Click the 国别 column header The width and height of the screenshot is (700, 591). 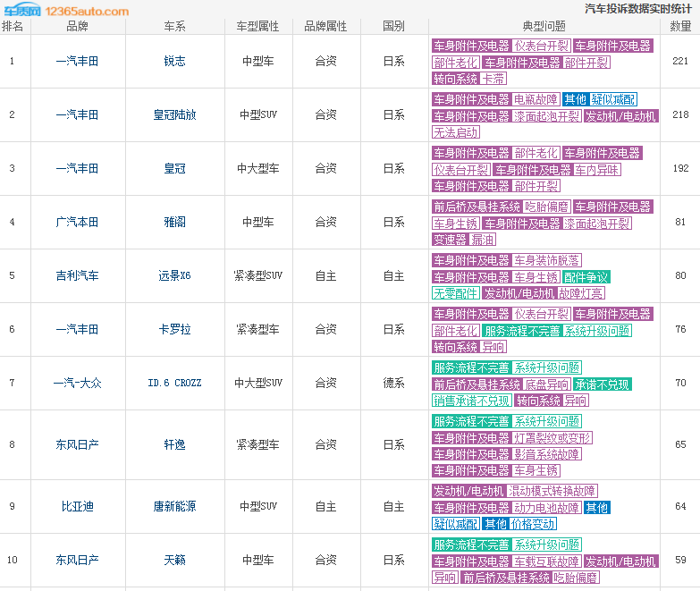click(x=393, y=26)
